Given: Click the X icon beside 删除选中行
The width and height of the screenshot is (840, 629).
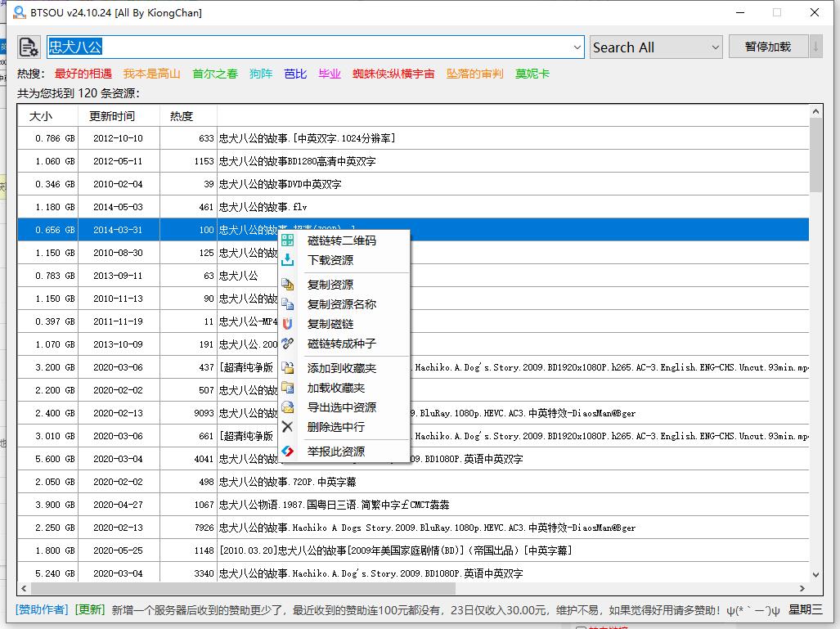Looking at the screenshot, I should 287,426.
